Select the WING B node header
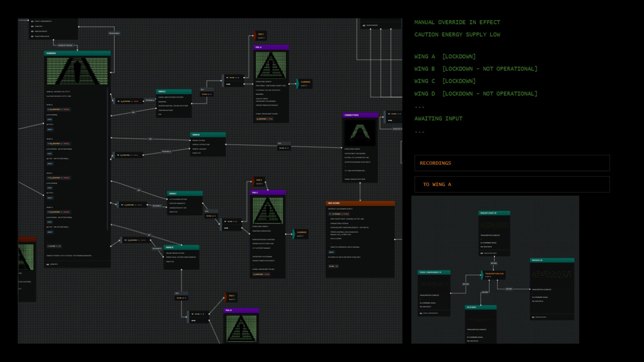 208,135
